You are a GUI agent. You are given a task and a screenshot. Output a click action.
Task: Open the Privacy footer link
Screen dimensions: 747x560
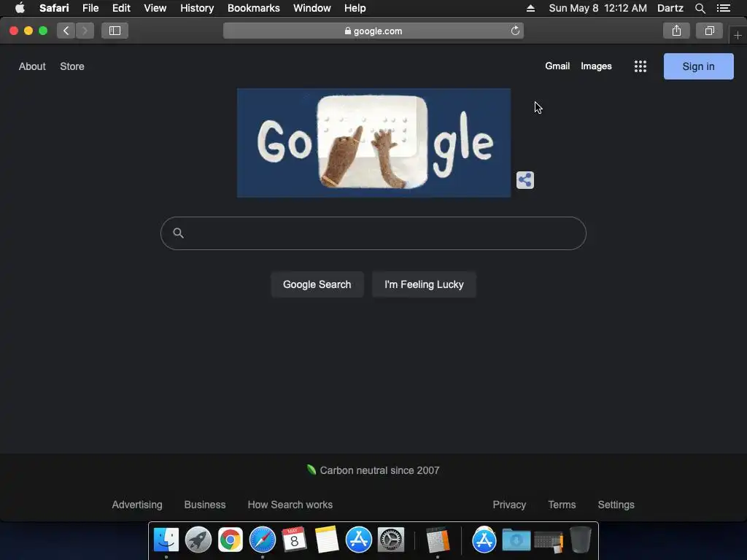pyautogui.click(x=509, y=505)
